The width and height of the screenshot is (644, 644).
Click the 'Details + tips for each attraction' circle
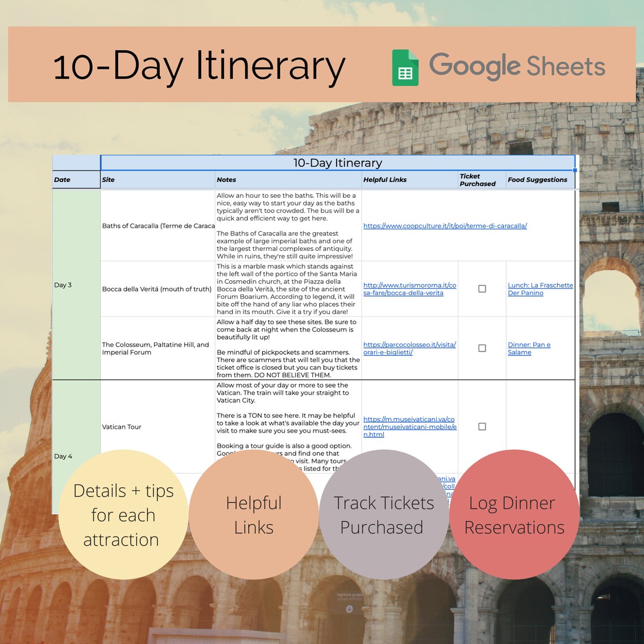coord(123,515)
